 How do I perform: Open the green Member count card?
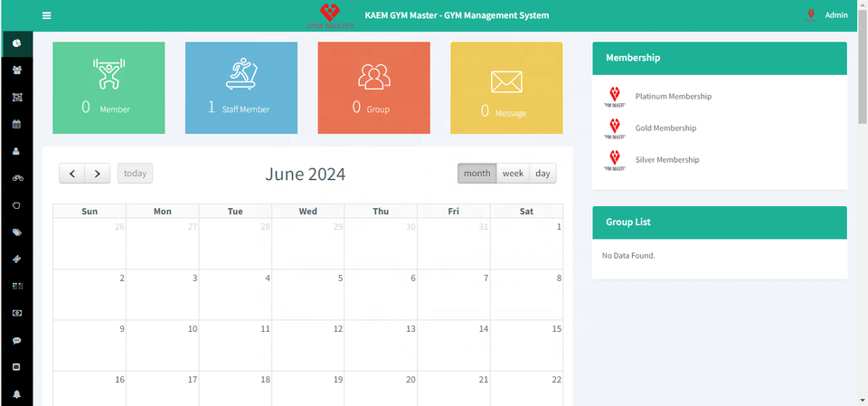click(x=108, y=88)
